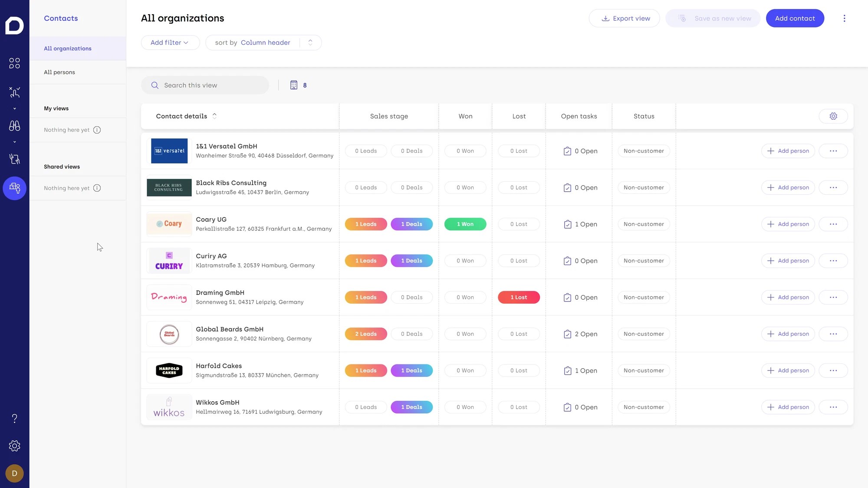Toggle sort order on Contact details column
The width and height of the screenshot is (868, 488).
coord(214,116)
